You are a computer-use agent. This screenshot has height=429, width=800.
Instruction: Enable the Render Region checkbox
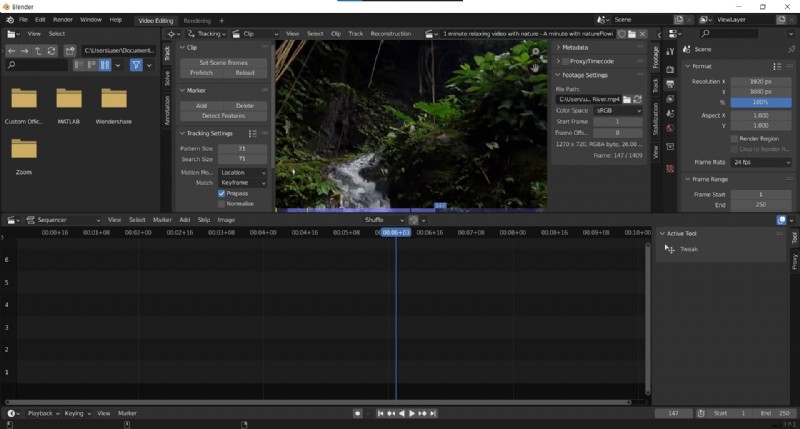[734, 139]
